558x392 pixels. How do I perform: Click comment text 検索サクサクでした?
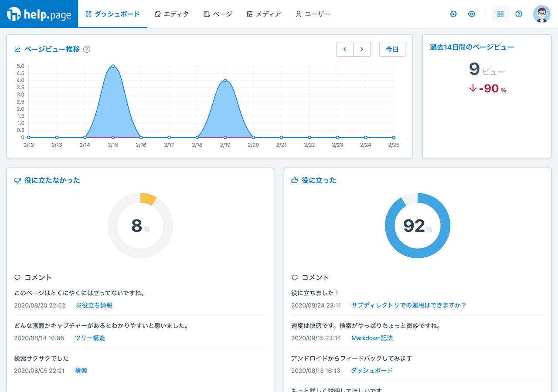click(41, 358)
